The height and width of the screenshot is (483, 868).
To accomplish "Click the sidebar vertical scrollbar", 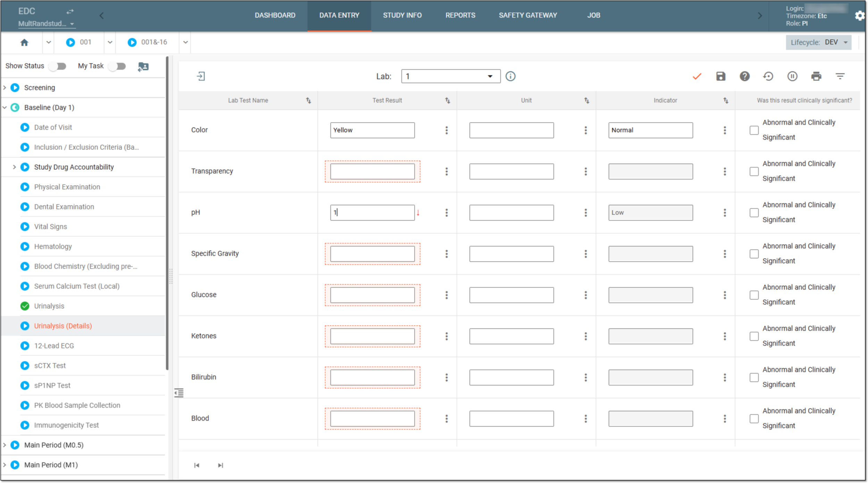I will click(167, 213).
